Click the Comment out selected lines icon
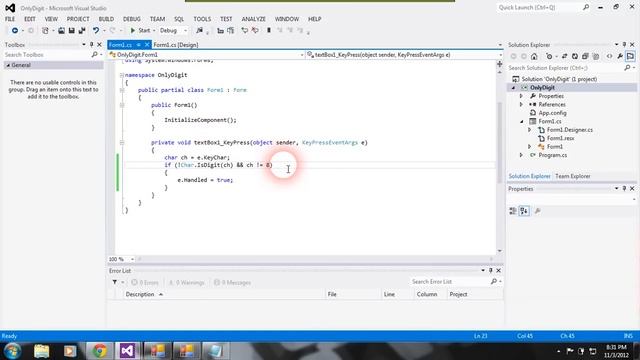640x360 pixels. (220, 31)
